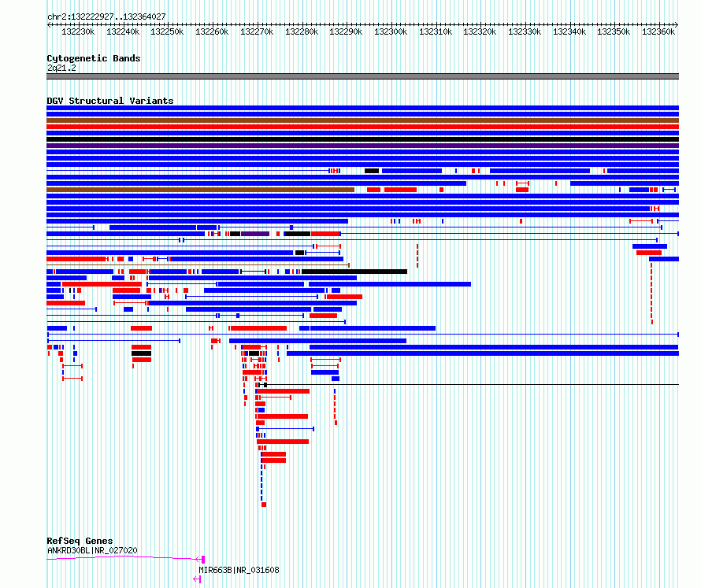Image resolution: width=701 pixels, height=588 pixels.
Task: Click the 132360k ruler label
Action: coord(658,31)
